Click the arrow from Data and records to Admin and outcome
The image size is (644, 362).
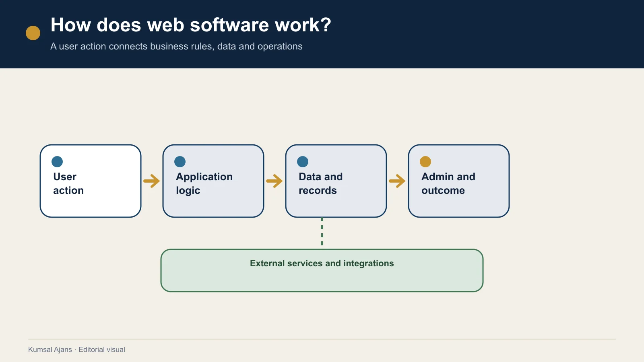coord(397,181)
